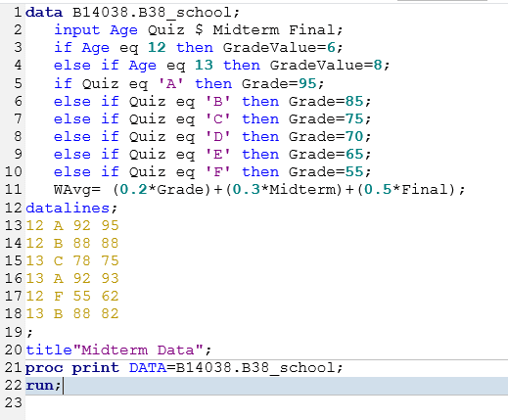Click data row '12 A 92 95'
The image size is (508, 420).
point(72,225)
